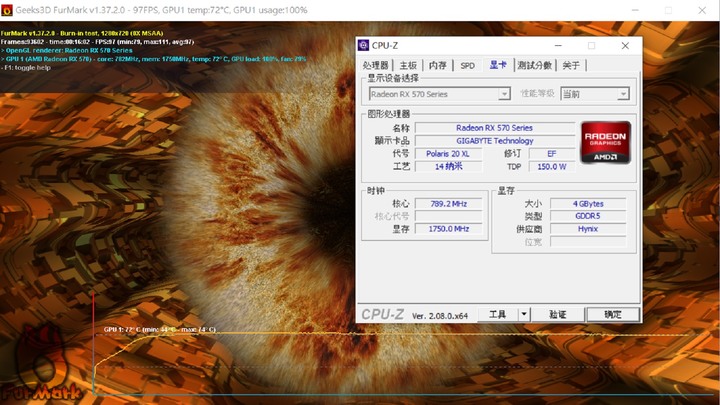Expand the 性能等级 dropdown showing 当前
Screen dimensions: 720x405
595,94
